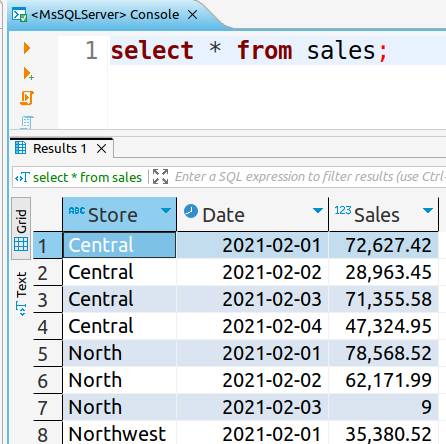This screenshot has height=444, width=446.
Task: Click the sales value 9 in row 7
Action: (383, 407)
